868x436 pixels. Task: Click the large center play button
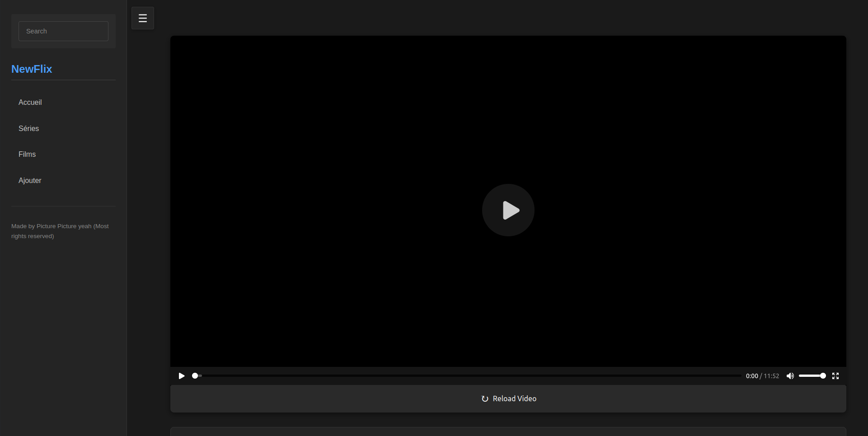click(508, 210)
